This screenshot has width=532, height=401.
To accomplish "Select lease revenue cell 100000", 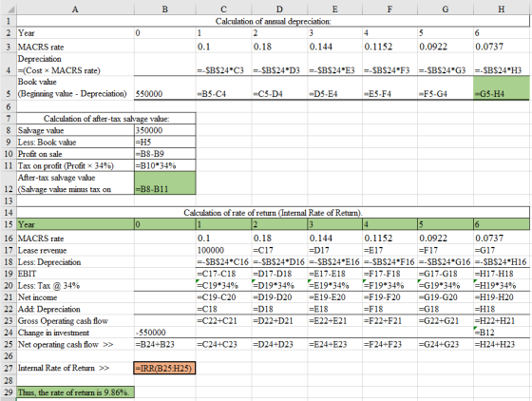I will click(224, 250).
